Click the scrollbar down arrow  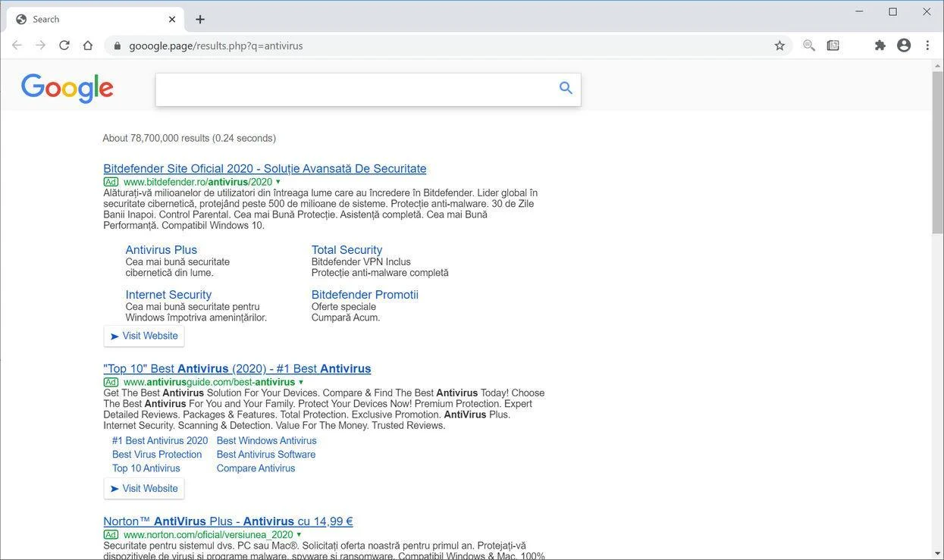(x=938, y=553)
